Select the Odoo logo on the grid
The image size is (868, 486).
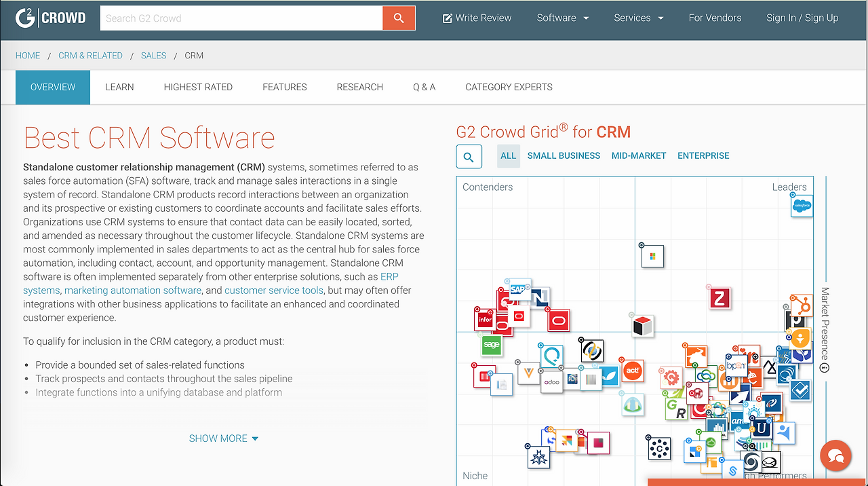click(x=551, y=382)
